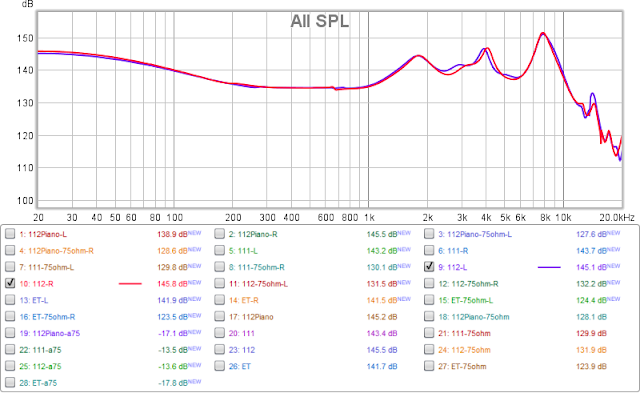
Task: Enable the 13: ET-L trace checkbox
Action: [10, 300]
